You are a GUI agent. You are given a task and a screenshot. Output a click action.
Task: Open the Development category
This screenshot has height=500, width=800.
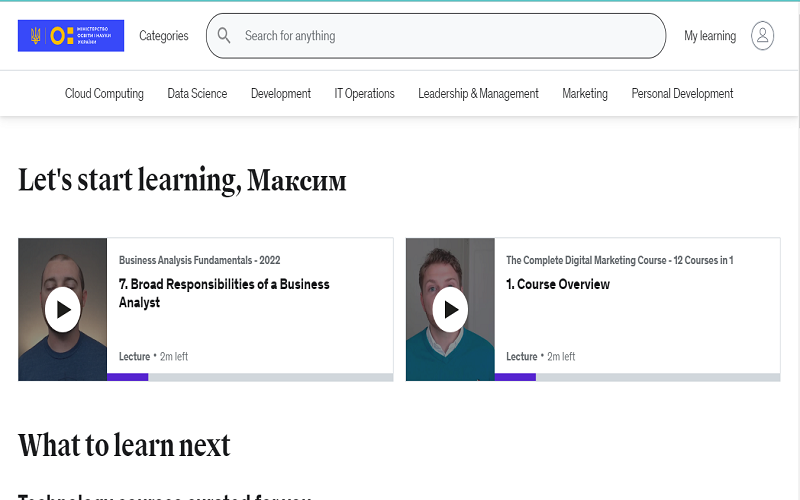280,94
